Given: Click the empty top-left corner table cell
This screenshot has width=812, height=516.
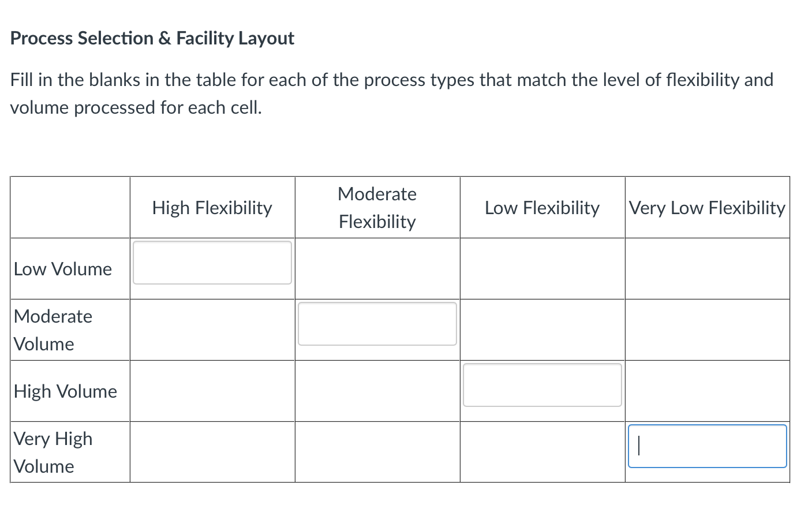Looking at the screenshot, I should [x=70, y=207].
